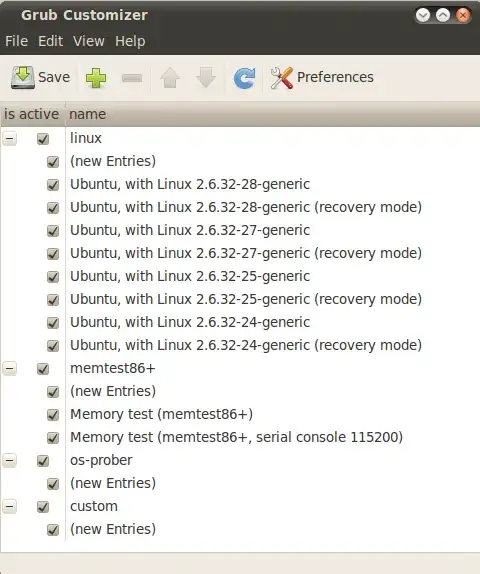Select '(new Entries)' text under custom
This screenshot has height=574, width=480.
113,529
